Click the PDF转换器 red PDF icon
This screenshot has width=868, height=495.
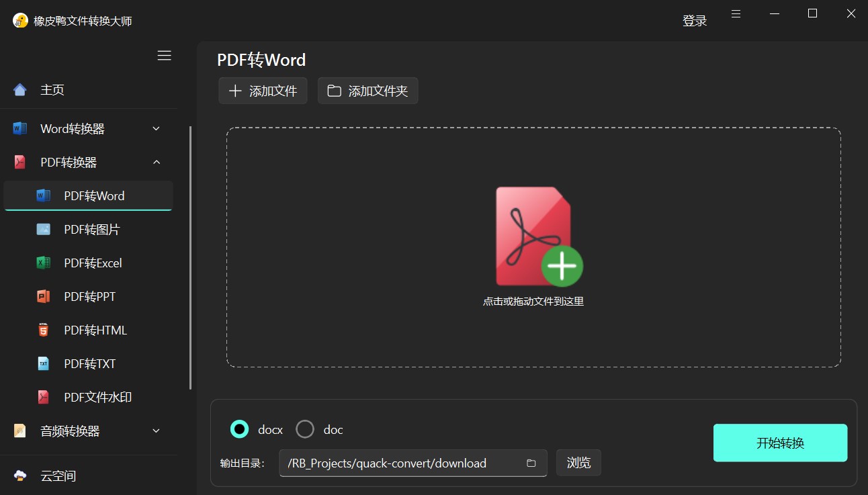coord(20,162)
